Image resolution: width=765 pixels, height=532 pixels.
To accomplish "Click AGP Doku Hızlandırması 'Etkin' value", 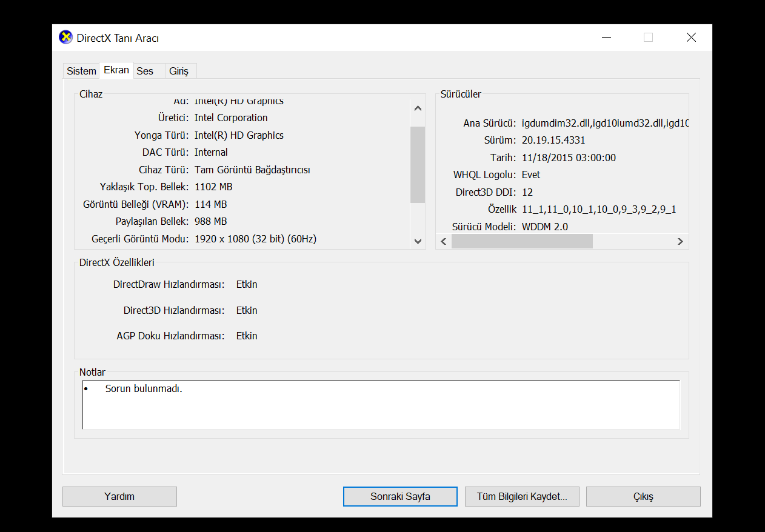I will point(247,336).
